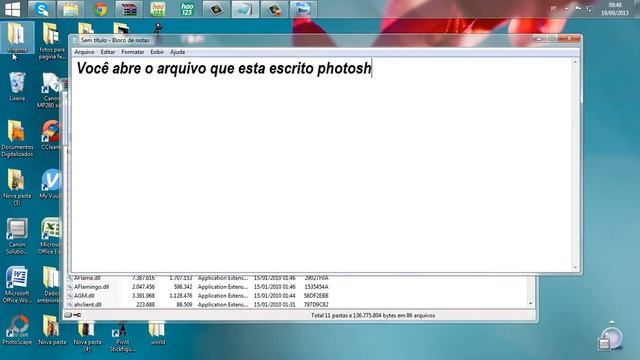Image resolution: width=640 pixels, height=360 pixels.
Task: Launch the PhotoScape desktop shortcut
Action: tap(17, 330)
